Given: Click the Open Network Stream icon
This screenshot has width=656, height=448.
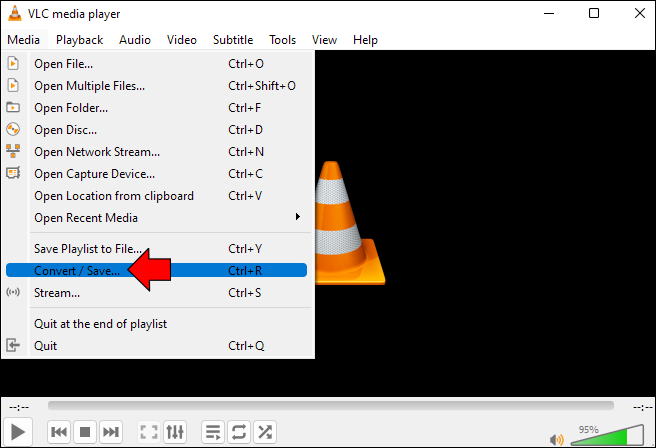Looking at the screenshot, I should coord(13,151).
